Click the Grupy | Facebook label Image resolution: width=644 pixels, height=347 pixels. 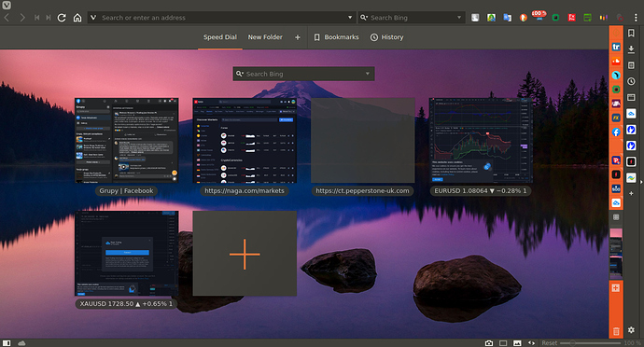tap(127, 191)
